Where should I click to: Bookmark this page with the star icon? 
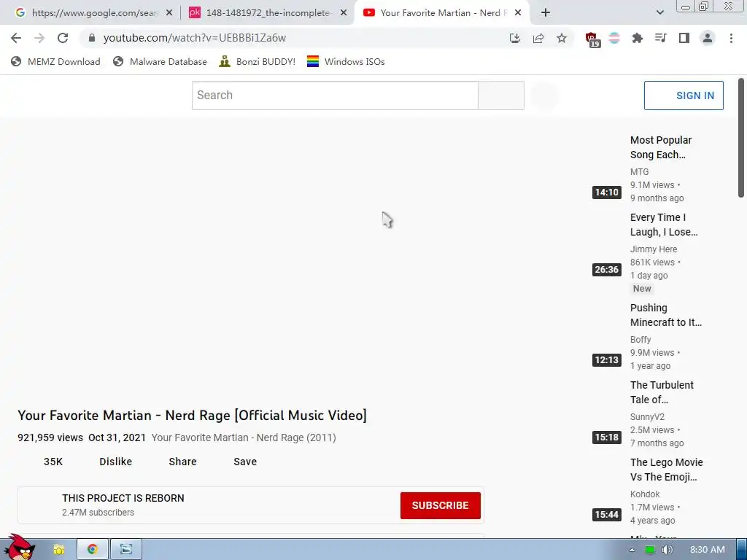pos(562,38)
